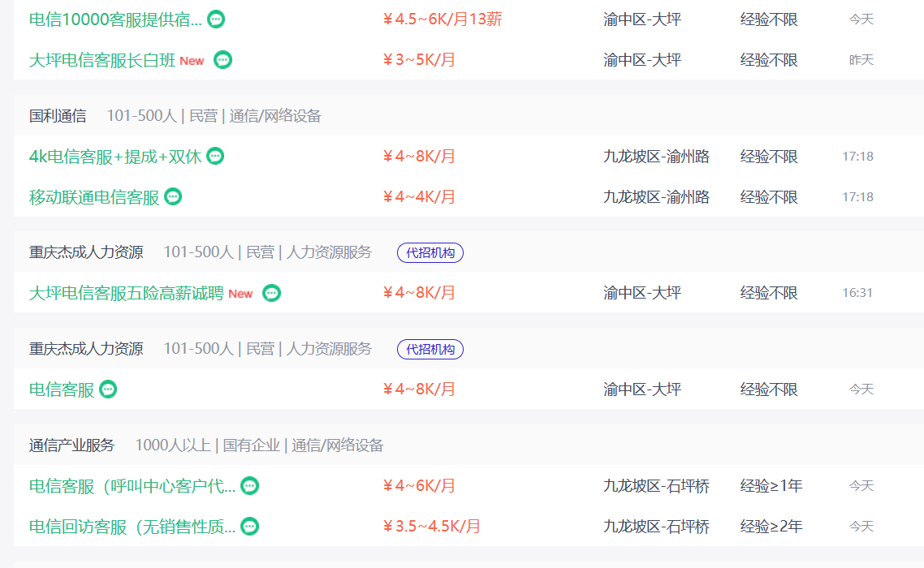The height and width of the screenshot is (568, 924).
Task: Open 电信回访客服 job listing
Action: [x=132, y=527]
